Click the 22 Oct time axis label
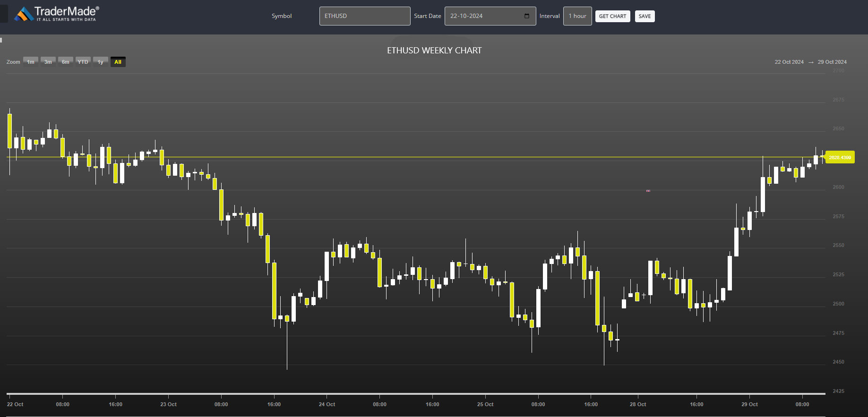This screenshot has height=417, width=868. click(x=15, y=404)
